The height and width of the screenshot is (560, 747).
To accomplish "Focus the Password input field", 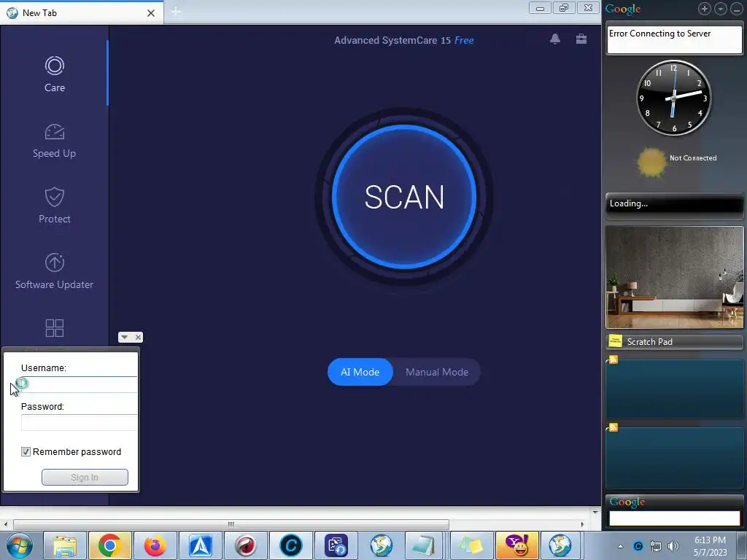I will point(79,422).
